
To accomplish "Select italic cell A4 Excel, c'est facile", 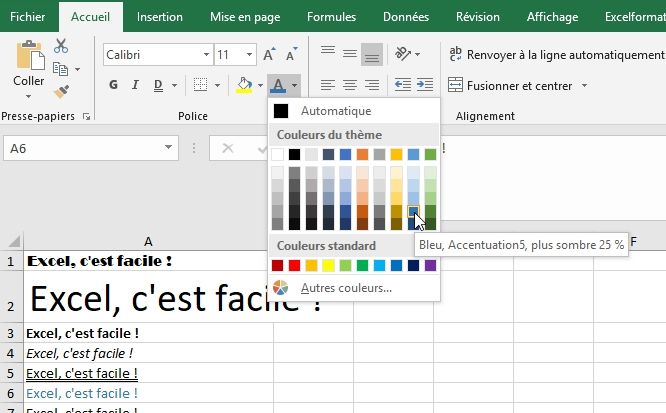I will tap(148, 353).
